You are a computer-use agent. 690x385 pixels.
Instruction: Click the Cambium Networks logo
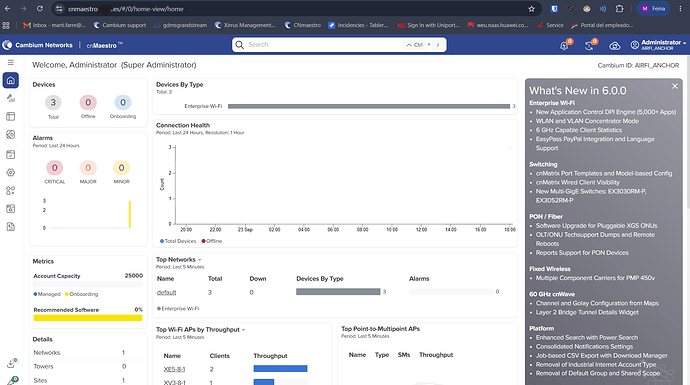[37, 45]
